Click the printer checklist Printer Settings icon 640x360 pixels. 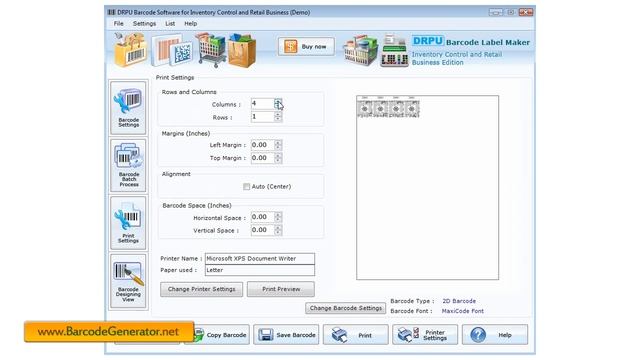coord(408,334)
